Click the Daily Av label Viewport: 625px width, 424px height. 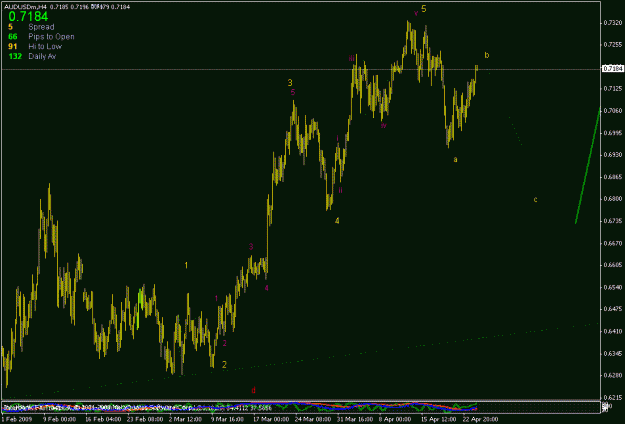[42, 56]
